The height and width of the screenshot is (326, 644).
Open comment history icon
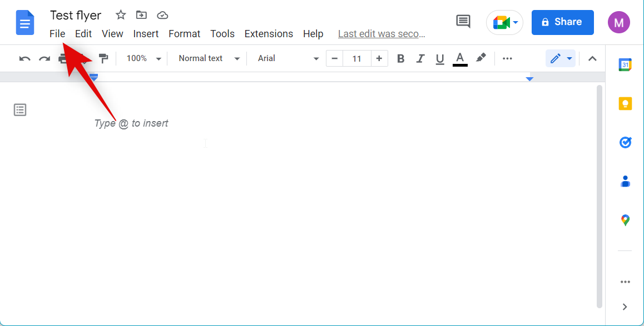(463, 22)
